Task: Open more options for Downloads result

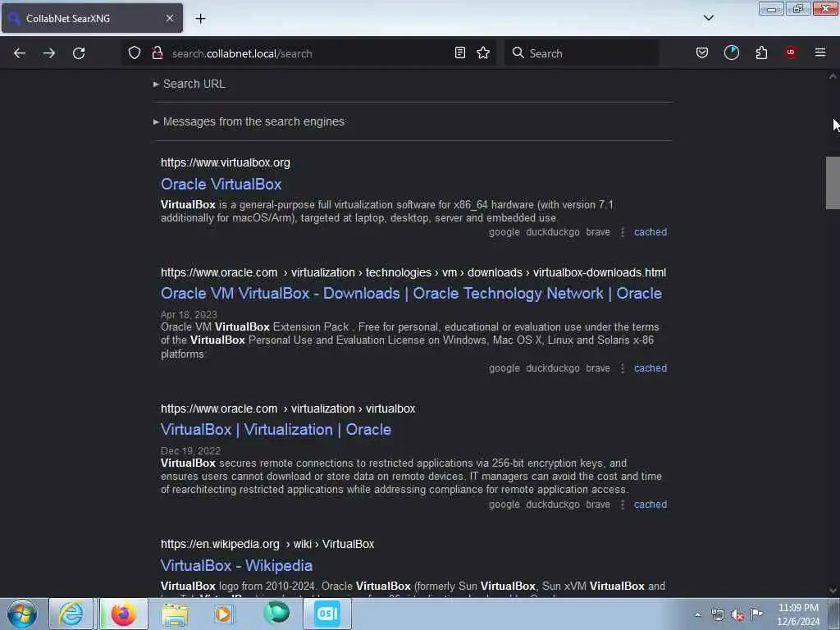Action: click(x=623, y=368)
